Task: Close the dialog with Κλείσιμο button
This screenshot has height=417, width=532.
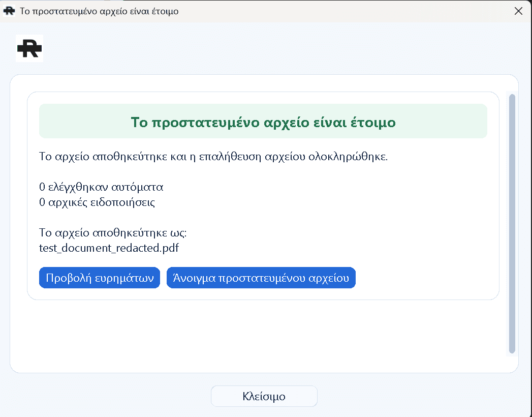Action: (x=264, y=396)
